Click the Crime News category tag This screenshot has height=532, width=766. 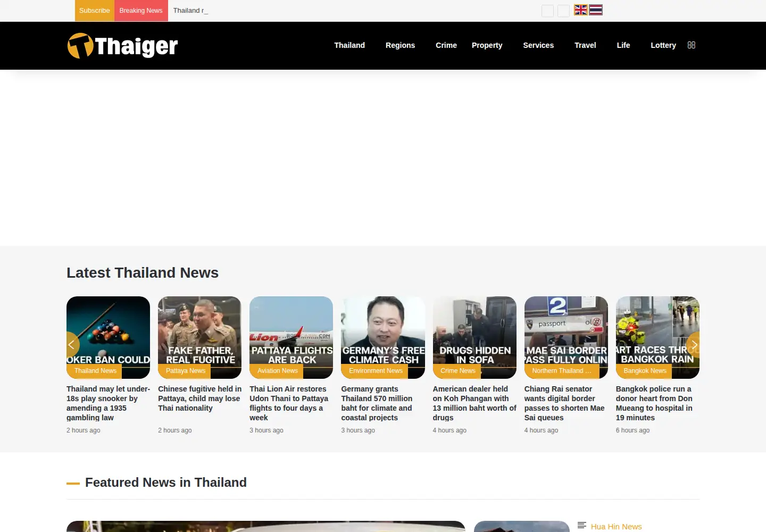click(457, 371)
